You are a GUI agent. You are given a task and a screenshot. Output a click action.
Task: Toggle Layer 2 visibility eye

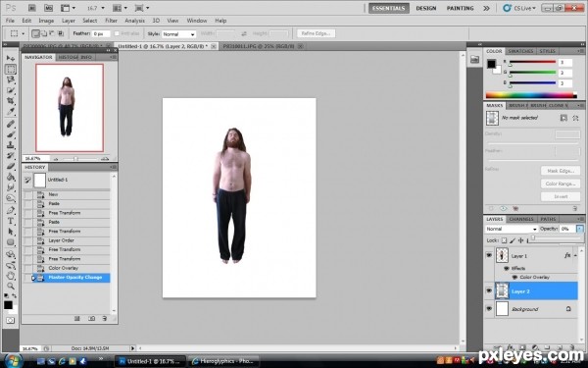(x=489, y=291)
